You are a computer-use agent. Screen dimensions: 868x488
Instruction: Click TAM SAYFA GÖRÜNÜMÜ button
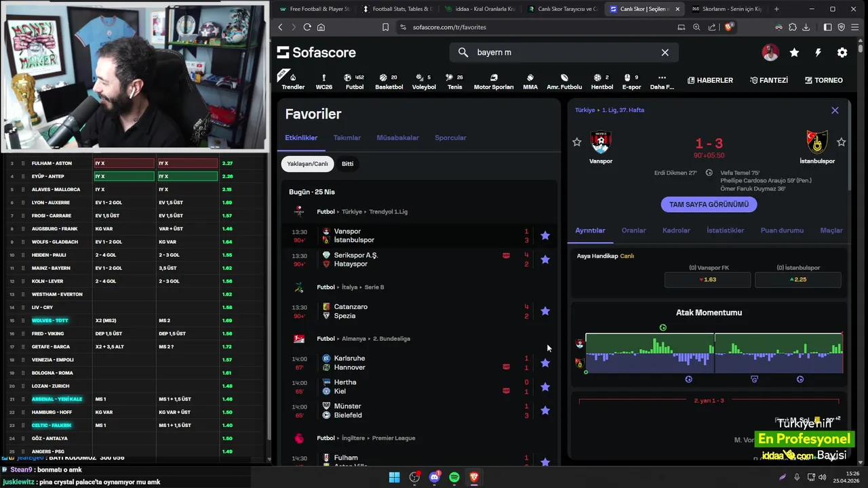(709, 204)
